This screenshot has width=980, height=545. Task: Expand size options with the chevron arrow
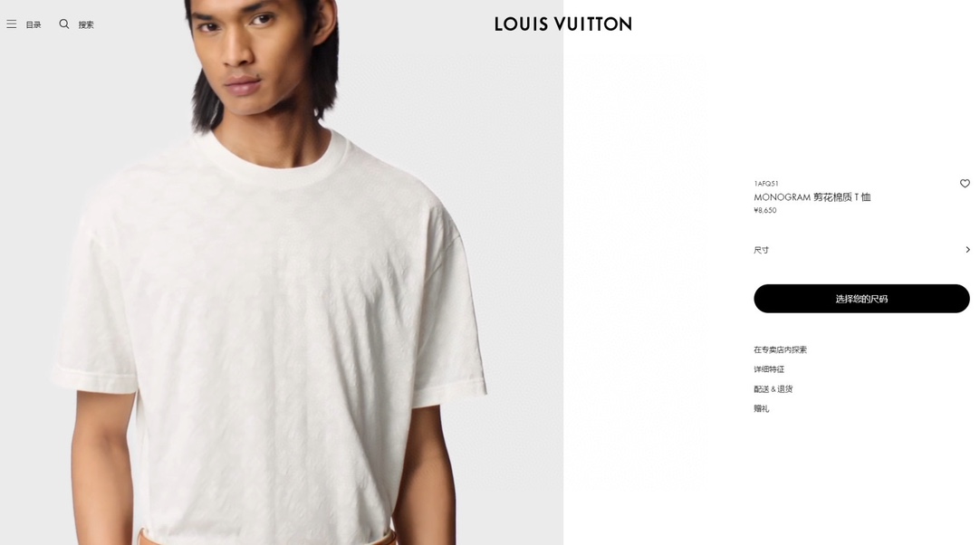tap(967, 249)
